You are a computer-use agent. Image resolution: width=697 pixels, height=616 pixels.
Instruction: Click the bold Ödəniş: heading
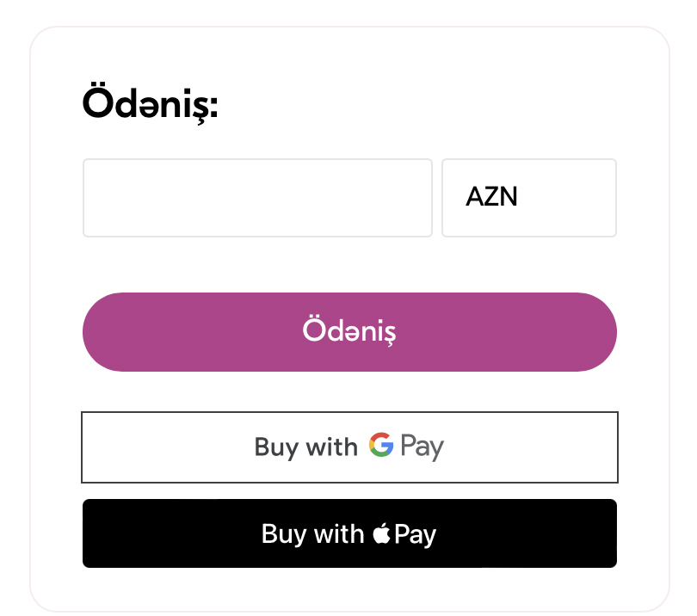pyautogui.click(x=151, y=105)
